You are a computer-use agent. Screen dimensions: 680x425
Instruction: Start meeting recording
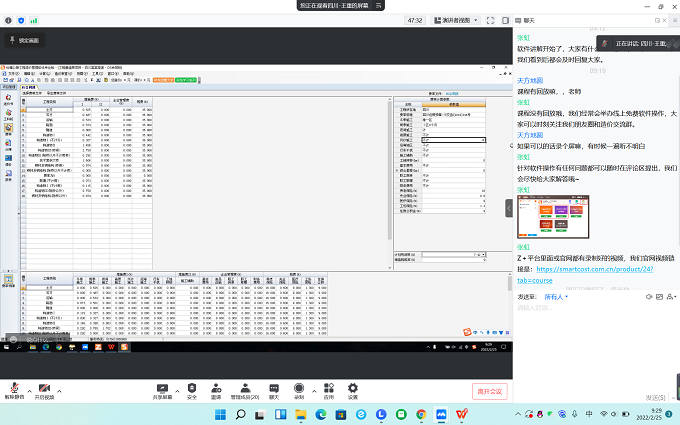click(299, 391)
